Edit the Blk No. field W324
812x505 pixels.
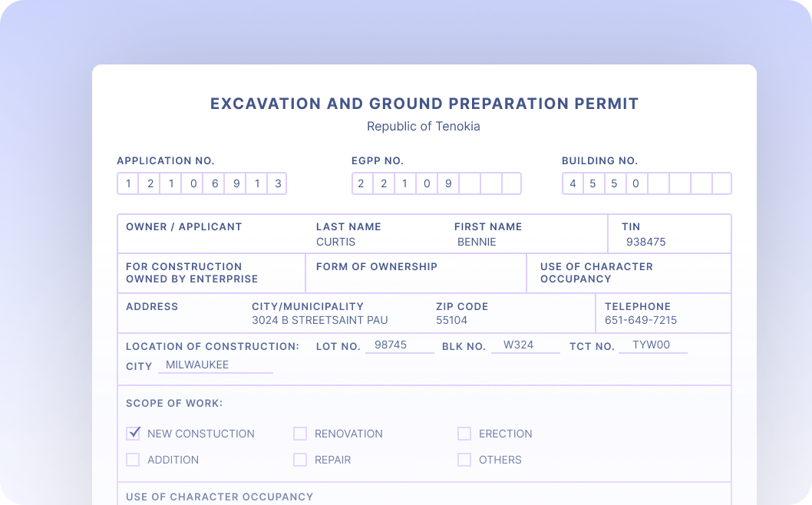coord(526,345)
